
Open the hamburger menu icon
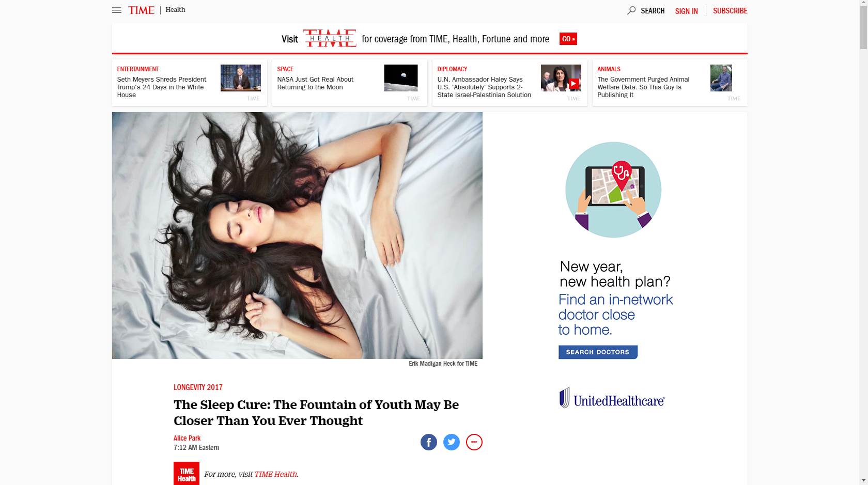117,10
